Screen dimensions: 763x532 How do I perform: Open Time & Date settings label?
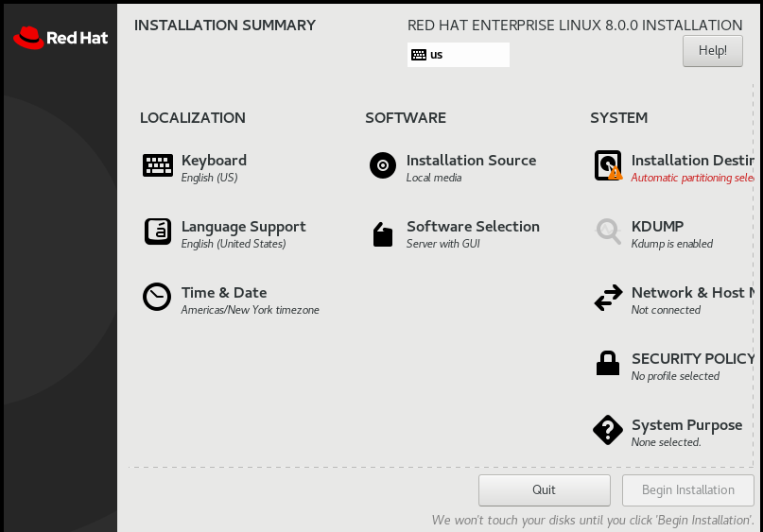[224, 293]
